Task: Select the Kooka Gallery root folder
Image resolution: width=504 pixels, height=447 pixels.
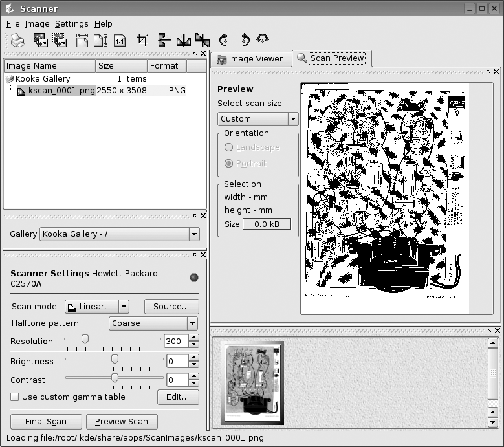Action: (x=43, y=79)
